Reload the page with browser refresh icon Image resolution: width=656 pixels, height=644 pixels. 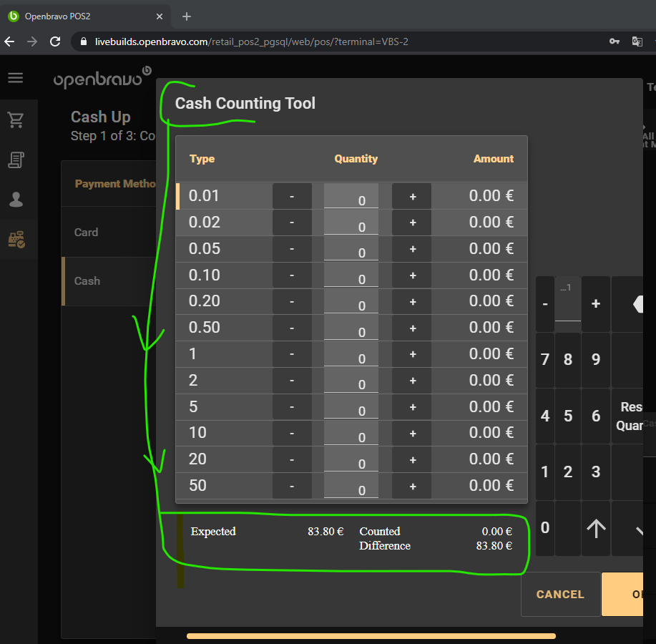coord(55,42)
